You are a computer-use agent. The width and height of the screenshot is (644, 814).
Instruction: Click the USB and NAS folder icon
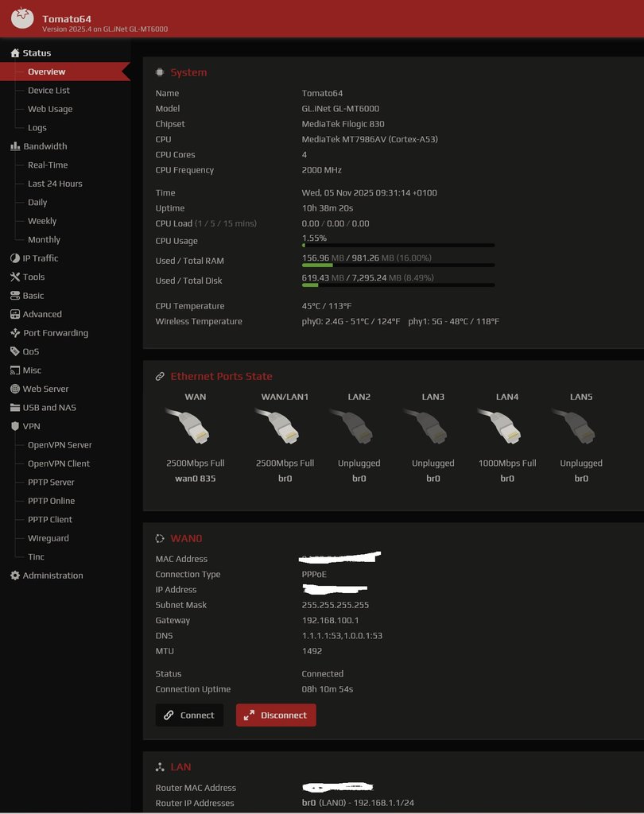[15, 408]
